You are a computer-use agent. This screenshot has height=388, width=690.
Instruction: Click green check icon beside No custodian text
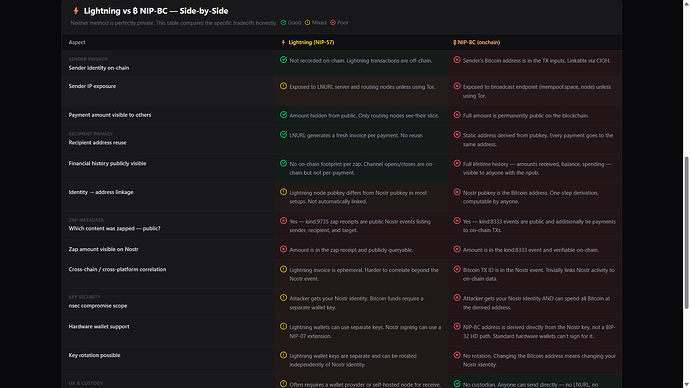(x=457, y=384)
